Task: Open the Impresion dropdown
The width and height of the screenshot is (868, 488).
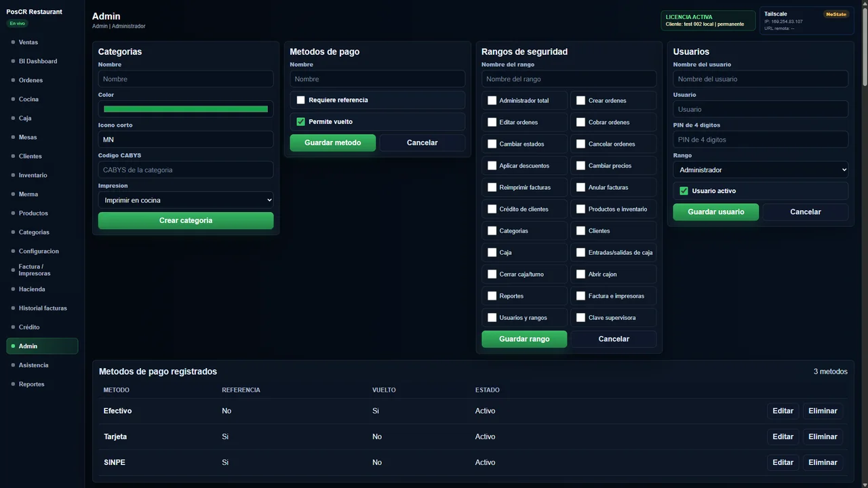Action: pos(186,200)
